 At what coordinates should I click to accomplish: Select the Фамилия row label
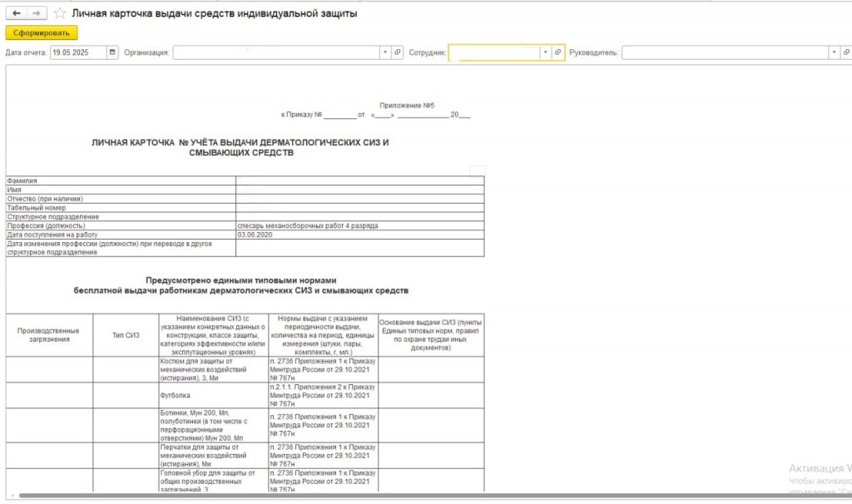tap(121, 180)
